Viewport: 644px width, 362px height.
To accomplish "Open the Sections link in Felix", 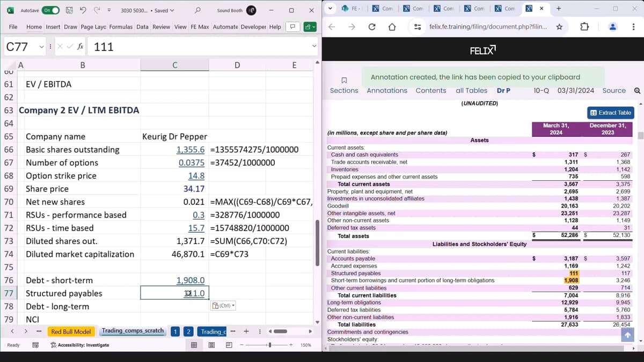I will click(344, 91).
